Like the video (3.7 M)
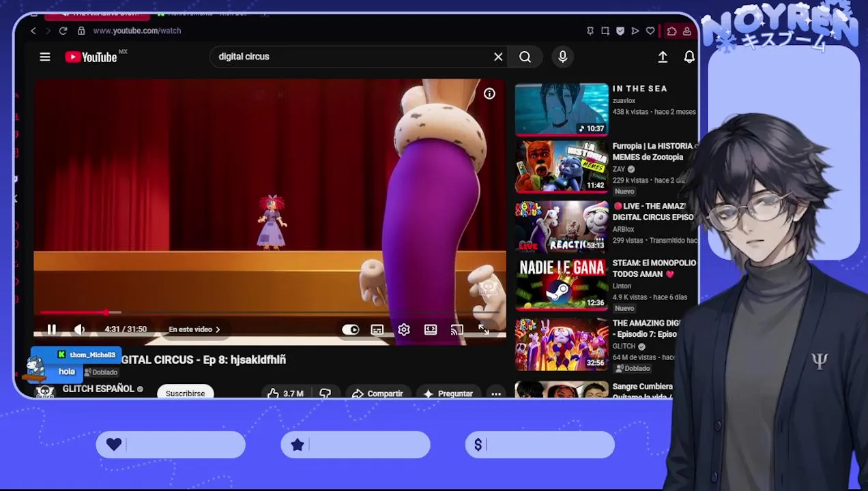 [x=285, y=393]
